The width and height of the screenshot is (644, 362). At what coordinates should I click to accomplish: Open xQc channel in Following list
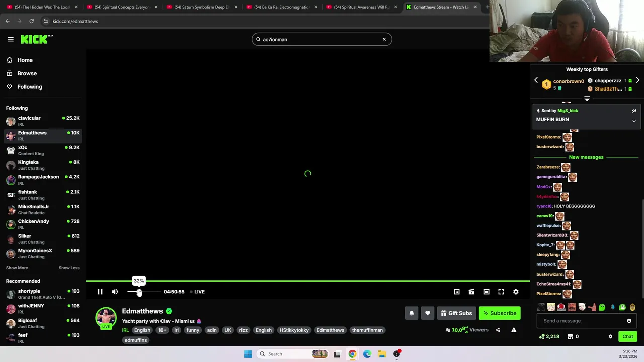coord(43,150)
